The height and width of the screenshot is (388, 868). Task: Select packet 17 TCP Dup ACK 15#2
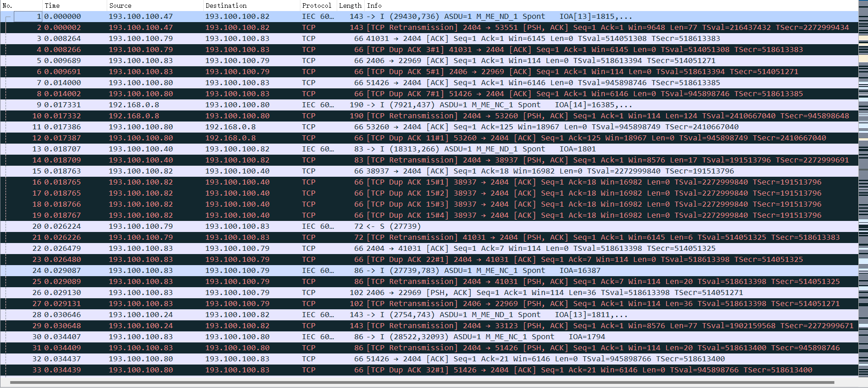point(429,193)
